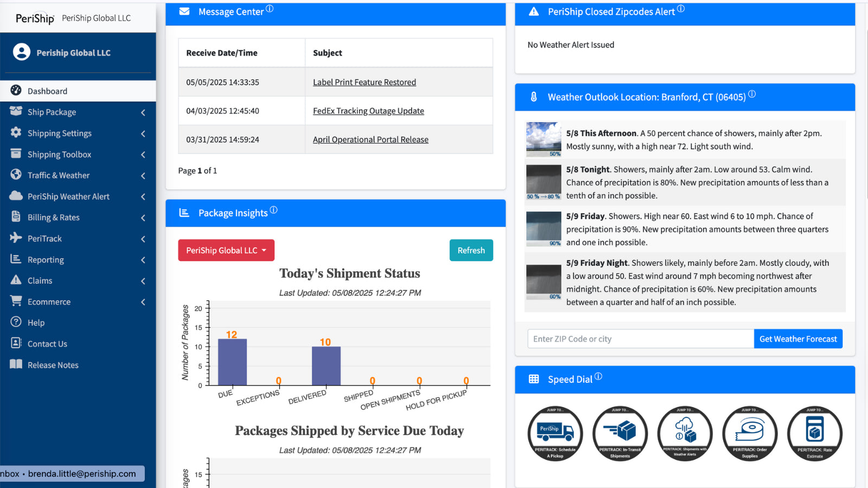This screenshot has height=488, width=868.
Task: Open PeriTrack Schedule A Pickup speed dial
Action: point(555,434)
